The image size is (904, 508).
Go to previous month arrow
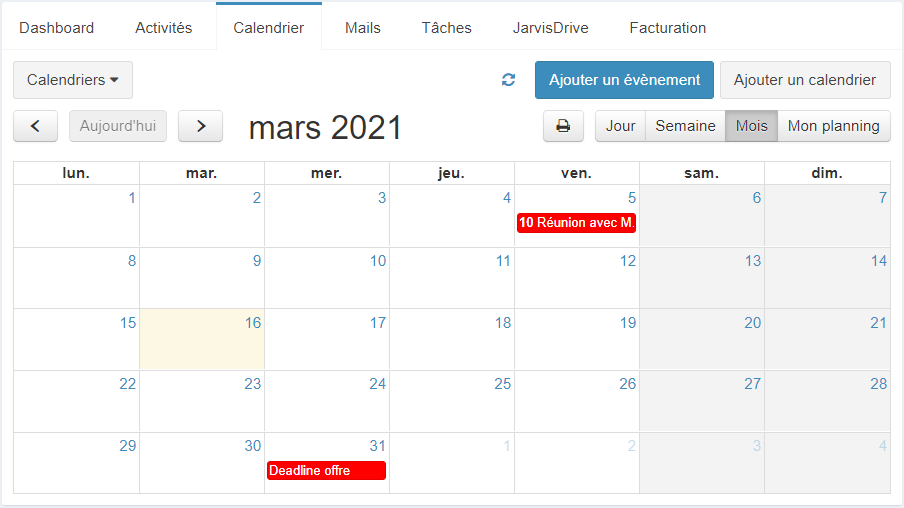[36, 126]
